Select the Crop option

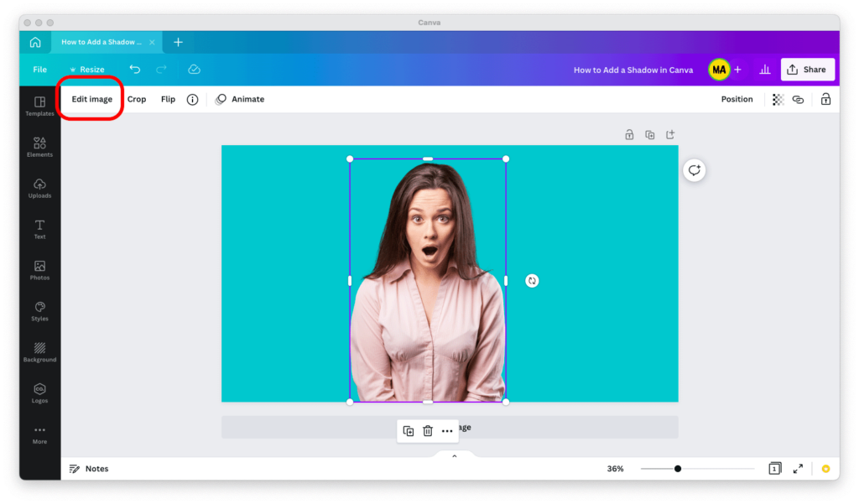(x=137, y=99)
